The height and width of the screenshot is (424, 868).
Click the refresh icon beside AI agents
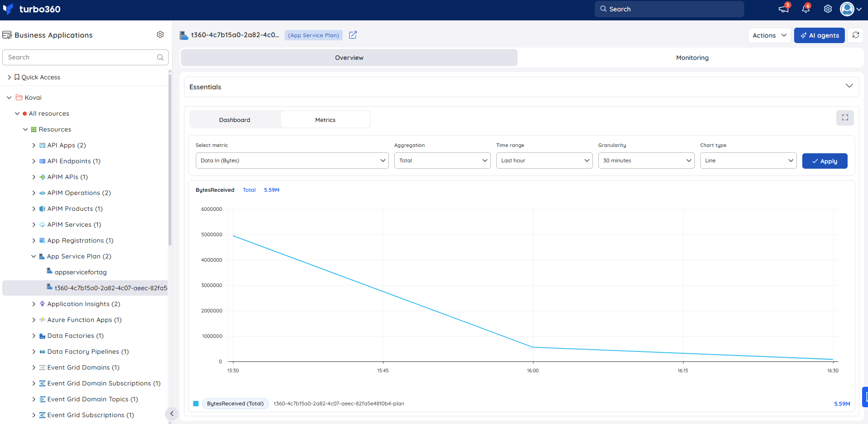(856, 35)
